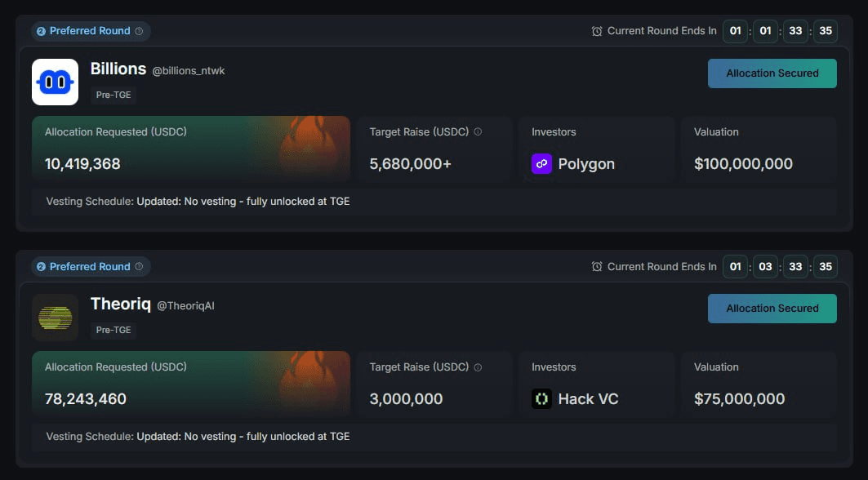Click the Hack VC investor icon
The image size is (868, 480).
pyautogui.click(x=541, y=398)
